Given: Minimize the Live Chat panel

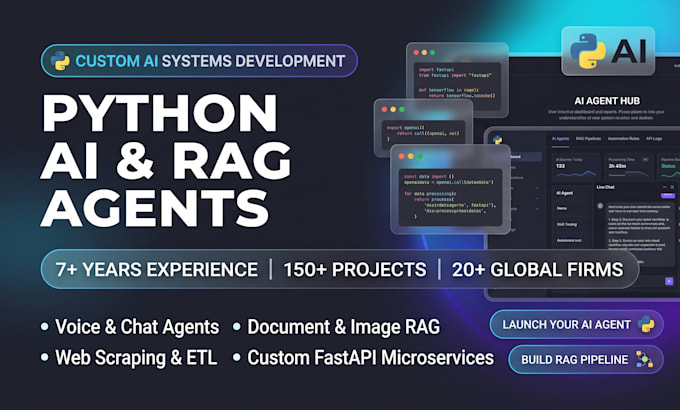Looking at the screenshot, I should point(664,187).
